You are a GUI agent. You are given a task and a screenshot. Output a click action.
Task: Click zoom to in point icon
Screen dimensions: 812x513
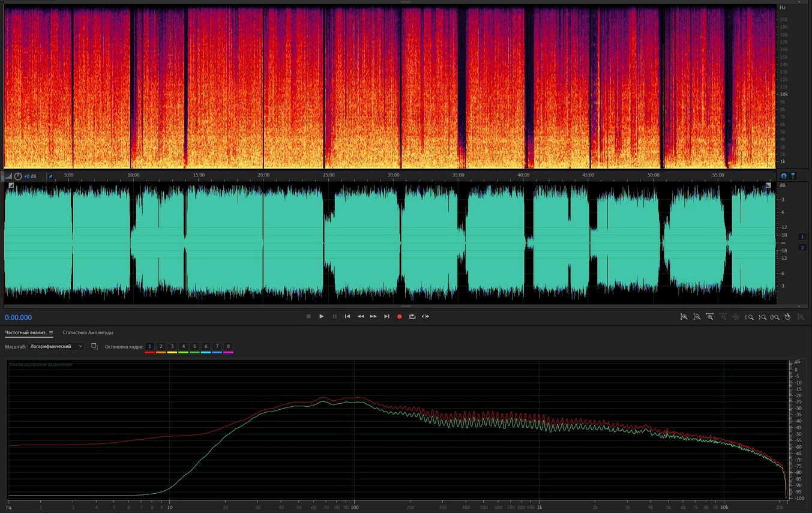pyautogui.click(x=749, y=317)
